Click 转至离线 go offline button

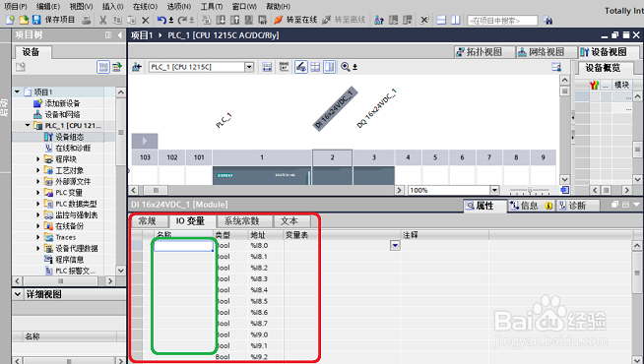344,20
